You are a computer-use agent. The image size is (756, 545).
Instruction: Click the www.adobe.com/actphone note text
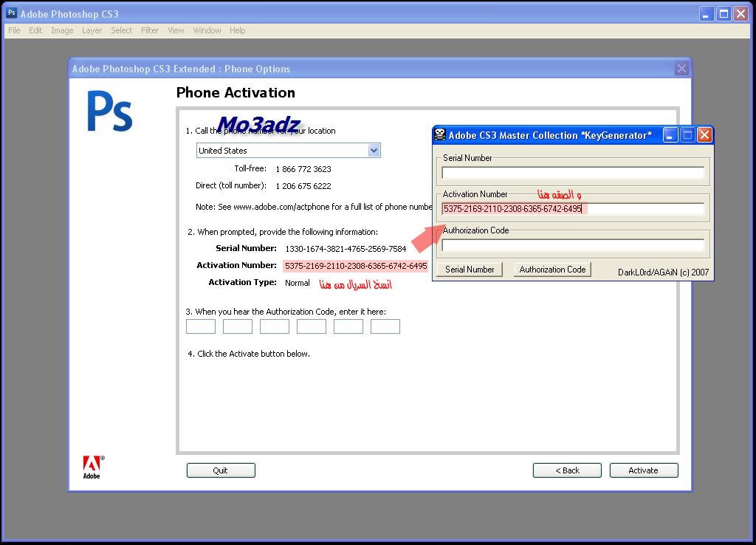(314, 207)
